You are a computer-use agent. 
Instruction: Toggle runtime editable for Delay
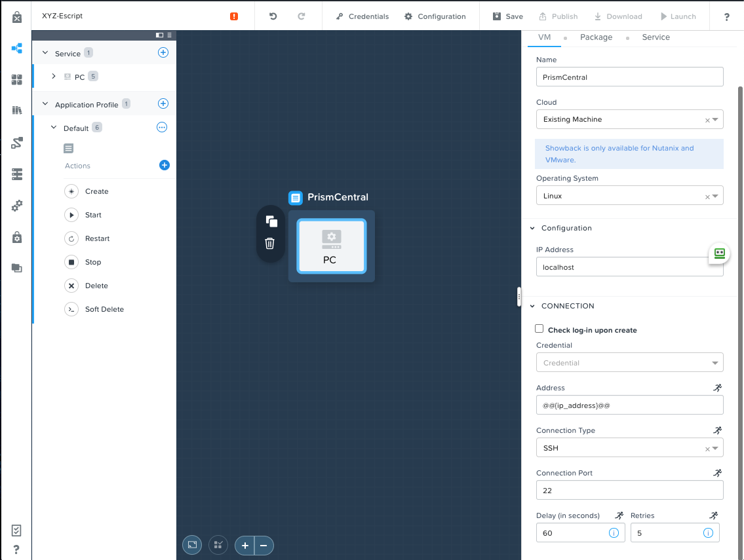click(x=619, y=515)
